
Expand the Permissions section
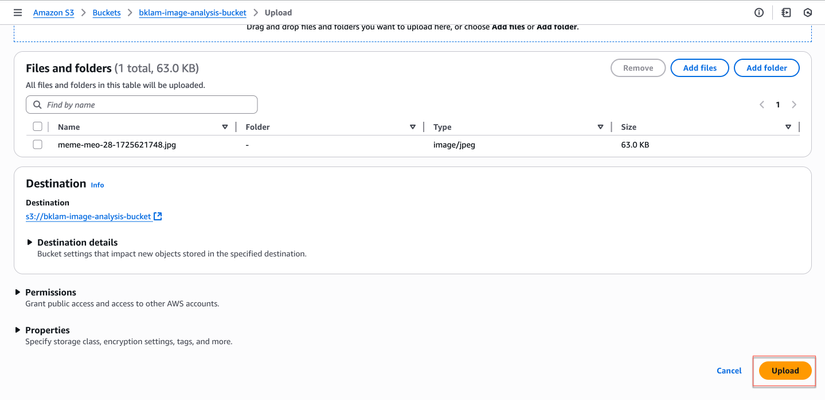click(18, 292)
